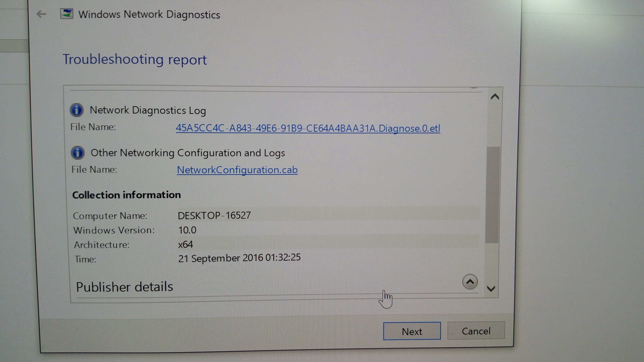Click the Architecture: label
Viewport: 644px width, 362px height.
[102, 244]
